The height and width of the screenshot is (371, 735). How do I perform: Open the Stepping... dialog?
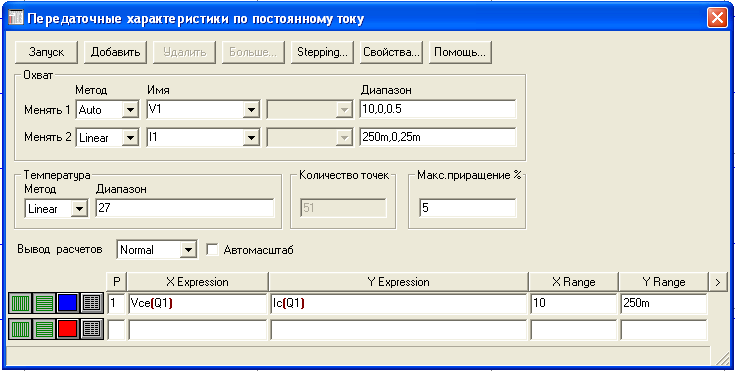click(x=322, y=52)
